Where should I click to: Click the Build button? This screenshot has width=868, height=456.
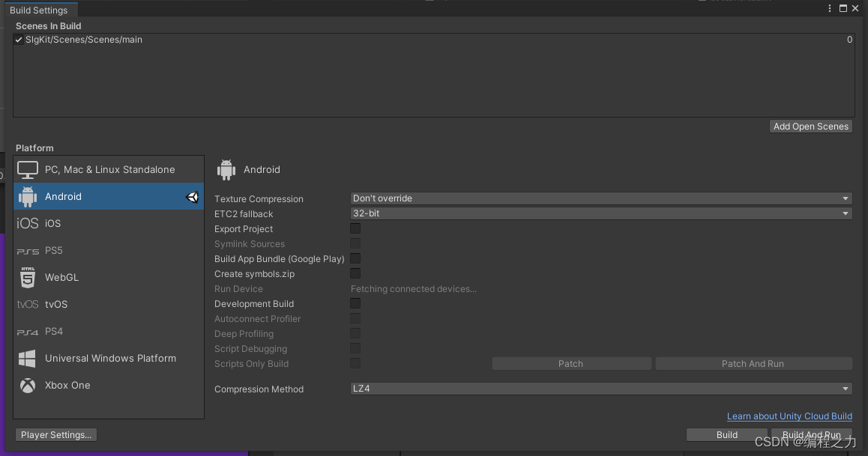(x=727, y=435)
